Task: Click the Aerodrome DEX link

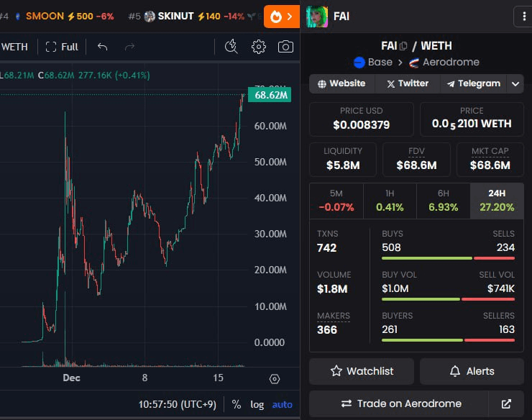Action: (451, 62)
